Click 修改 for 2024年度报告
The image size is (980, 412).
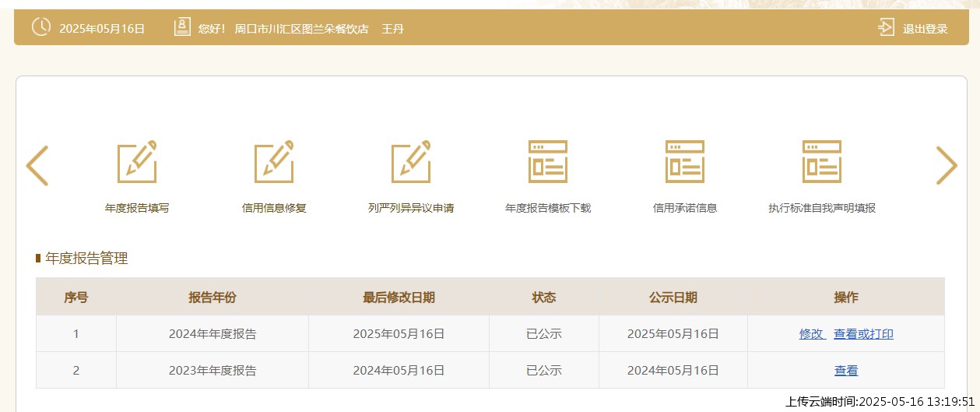point(811,334)
